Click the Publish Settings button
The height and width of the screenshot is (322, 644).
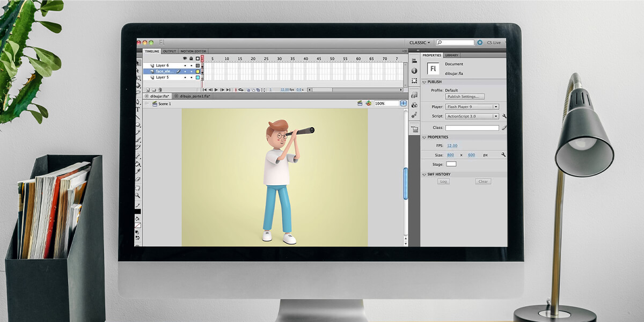click(x=465, y=97)
